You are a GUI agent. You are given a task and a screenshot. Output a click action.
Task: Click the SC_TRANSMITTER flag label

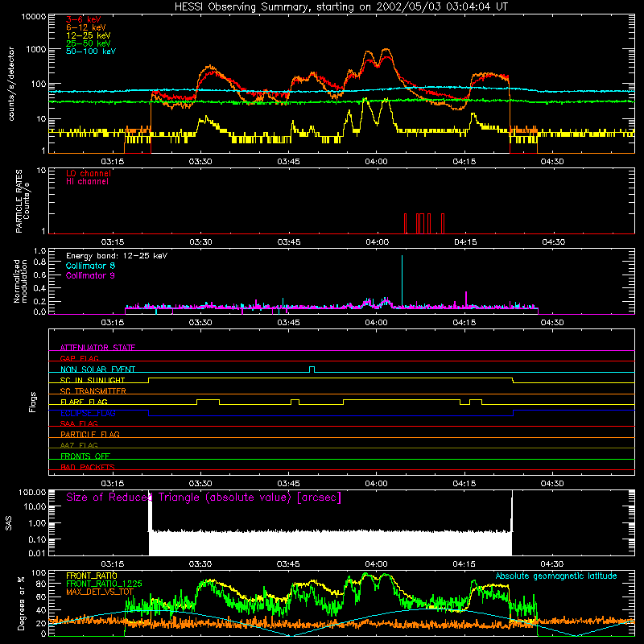tap(93, 391)
